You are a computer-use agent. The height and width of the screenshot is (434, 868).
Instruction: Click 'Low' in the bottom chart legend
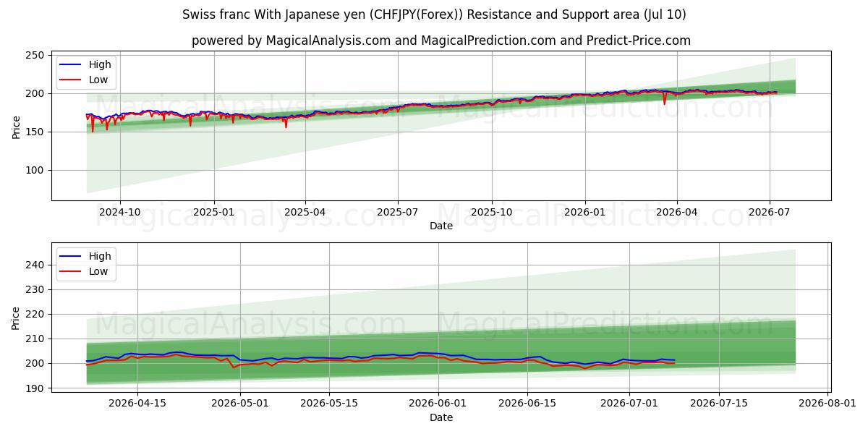tap(98, 271)
